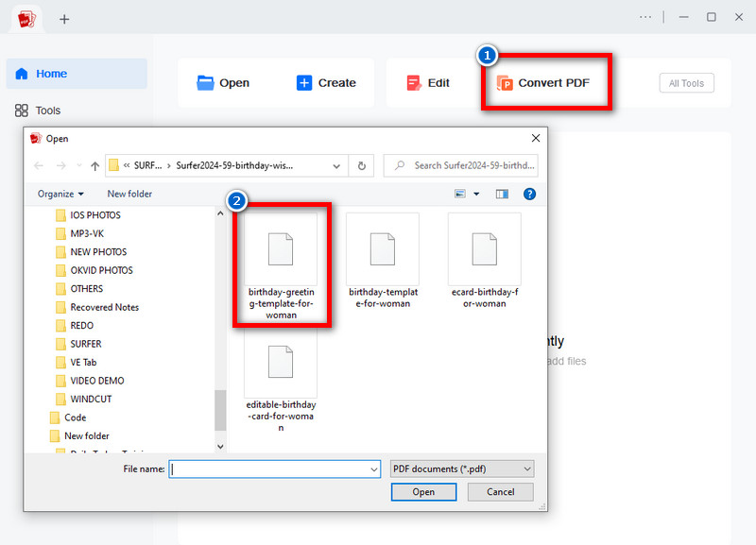Image resolution: width=756 pixels, height=545 pixels.
Task: Select VIDEO DEMO folder
Action: click(90, 381)
